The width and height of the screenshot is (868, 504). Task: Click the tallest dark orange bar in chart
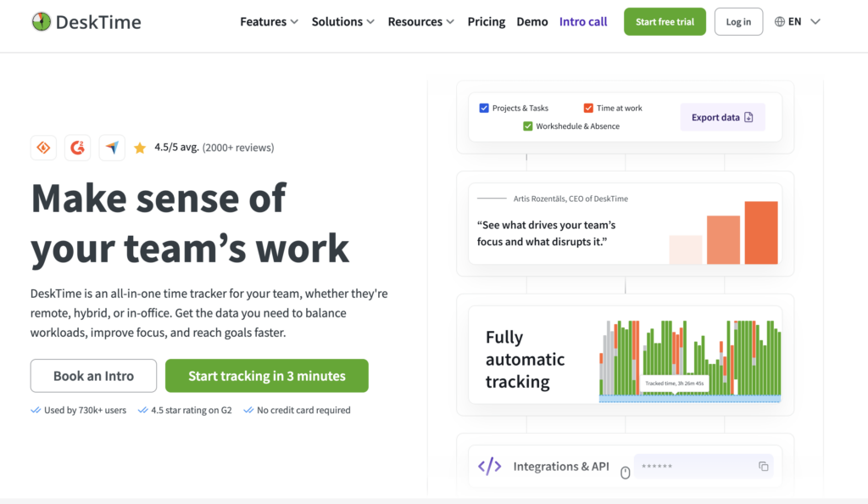(761, 232)
